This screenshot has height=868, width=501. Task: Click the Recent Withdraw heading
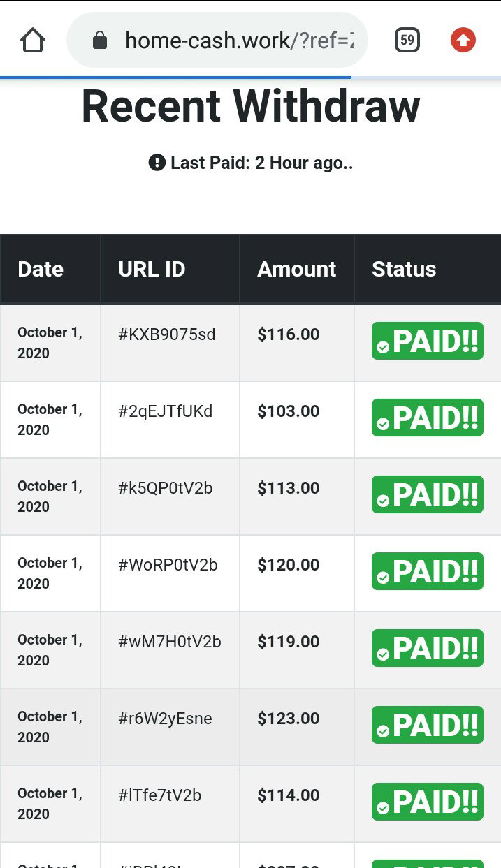(x=251, y=107)
